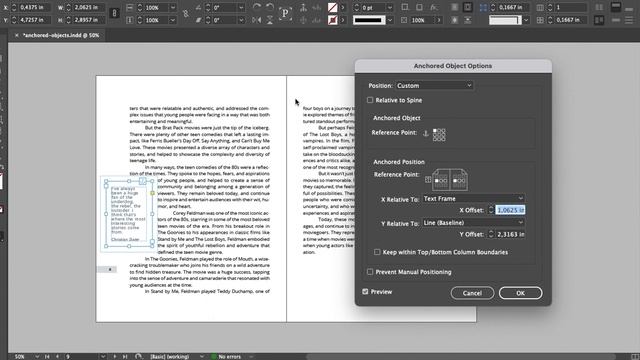
Task: Click the green preflight indicator dot
Action: pos(213,356)
